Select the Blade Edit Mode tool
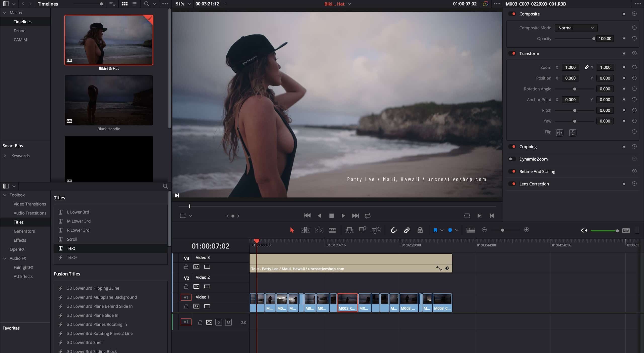Image resolution: width=644 pixels, height=353 pixels. (332, 230)
